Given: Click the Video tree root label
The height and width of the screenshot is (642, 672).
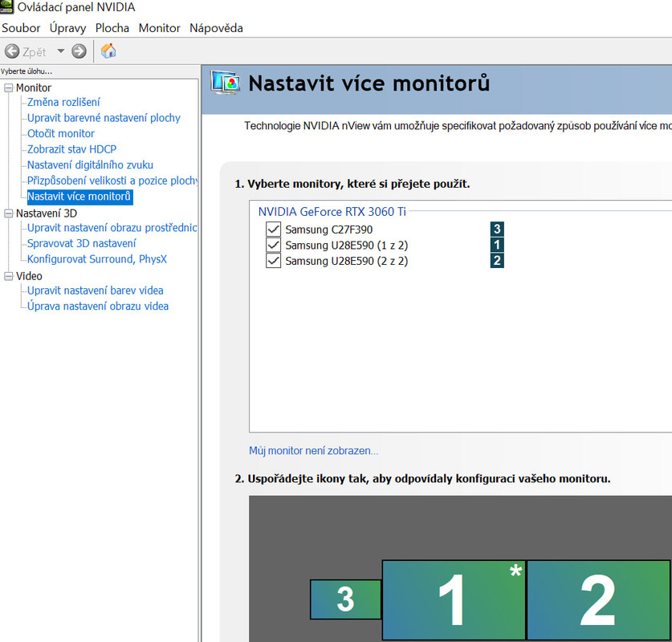Looking at the screenshot, I should (29, 276).
